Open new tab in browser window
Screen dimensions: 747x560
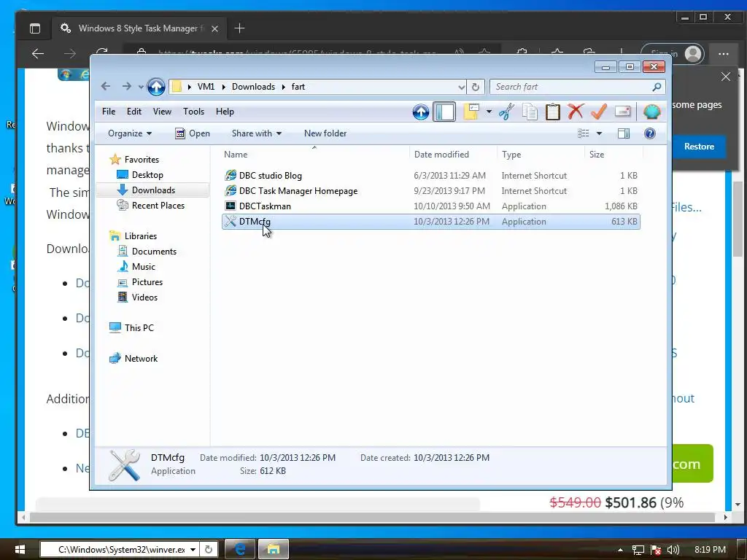[x=239, y=28]
